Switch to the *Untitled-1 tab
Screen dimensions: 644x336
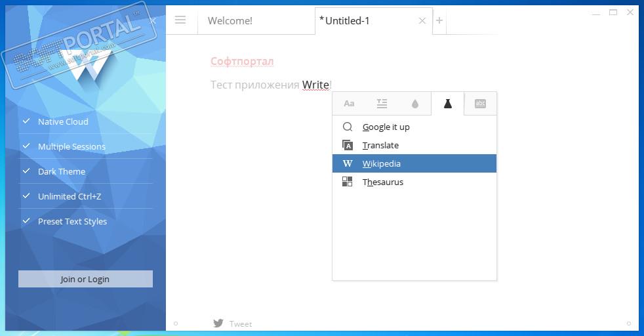tap(374, 20)
